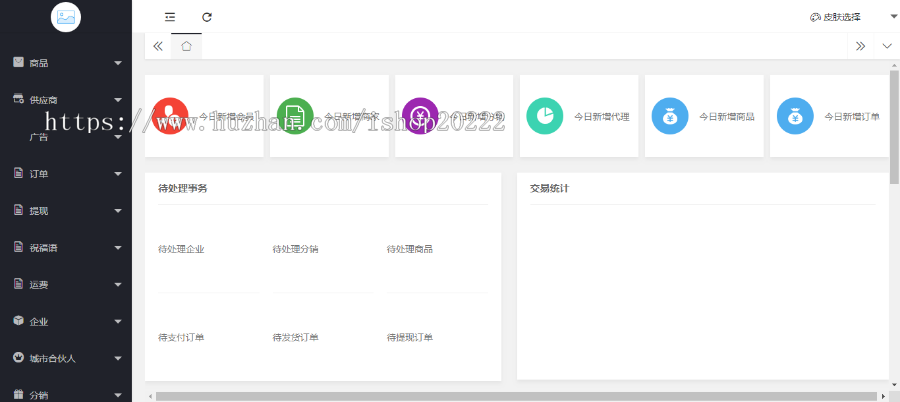Expand the 供应商 menu arrow

pos(118,100)
